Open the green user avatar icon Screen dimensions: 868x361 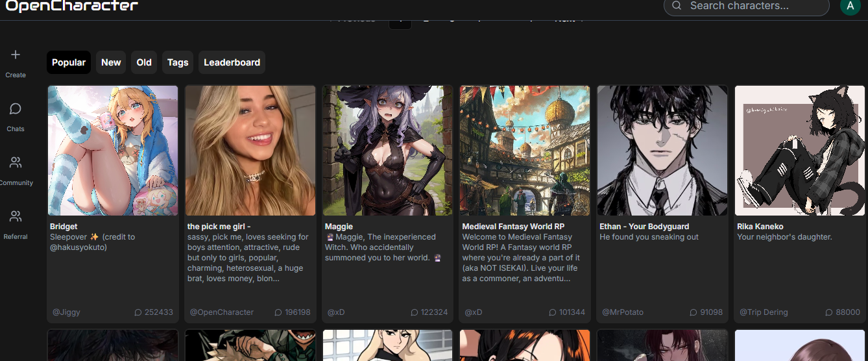[x=850, y=6]
